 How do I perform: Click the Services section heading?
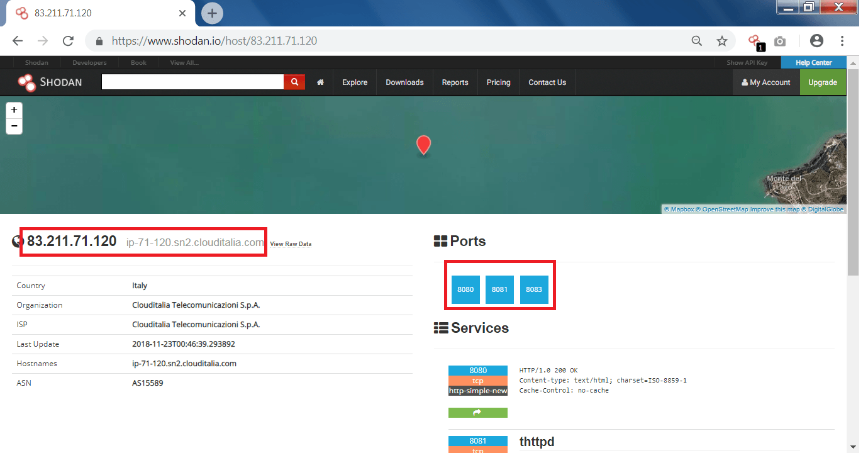(471, 328)
